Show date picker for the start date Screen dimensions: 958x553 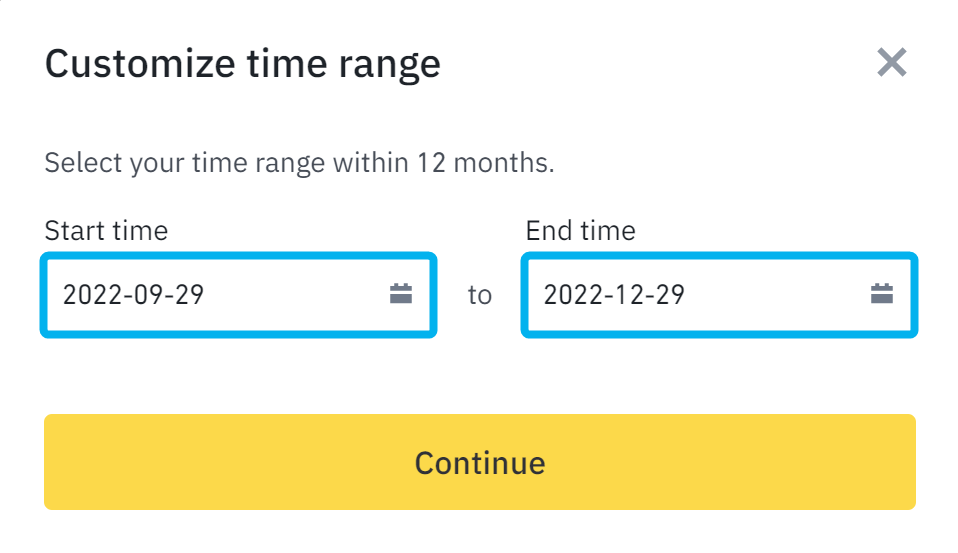[401, 294]
